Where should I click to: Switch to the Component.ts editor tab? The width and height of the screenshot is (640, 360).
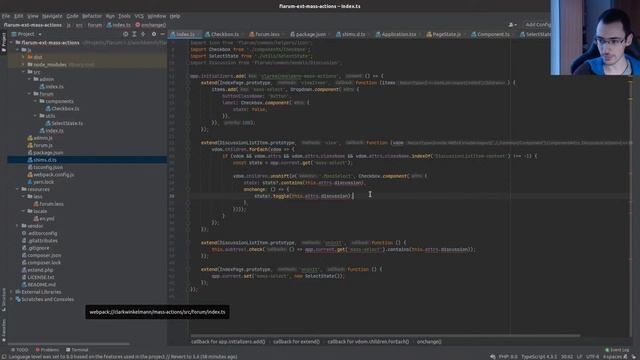490,34
